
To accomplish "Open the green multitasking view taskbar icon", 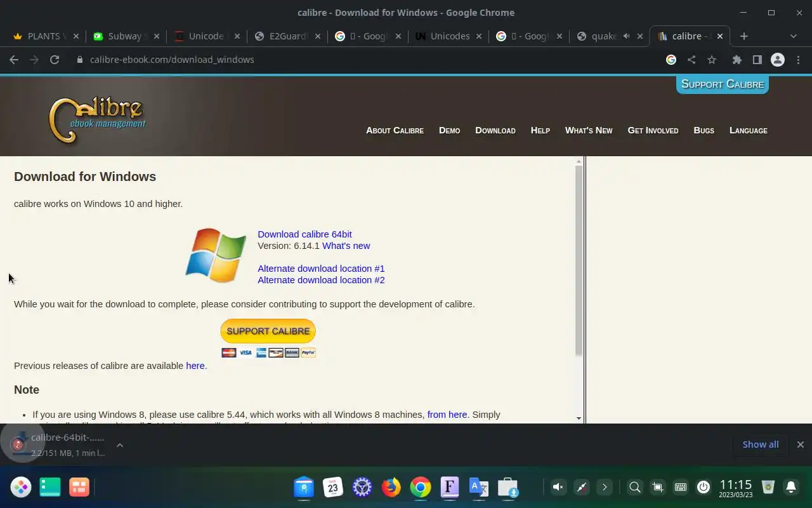I will point(50,487).
